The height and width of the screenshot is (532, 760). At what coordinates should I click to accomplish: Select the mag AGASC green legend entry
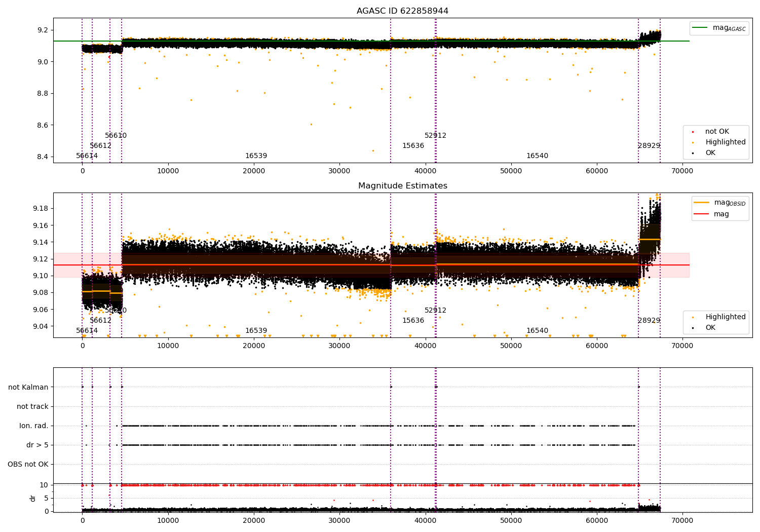719,28
